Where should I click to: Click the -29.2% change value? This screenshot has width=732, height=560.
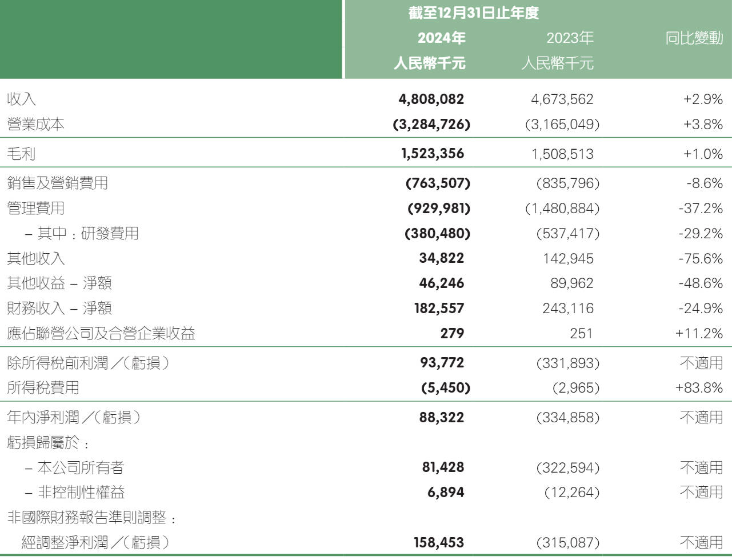(x=701, y=233)
